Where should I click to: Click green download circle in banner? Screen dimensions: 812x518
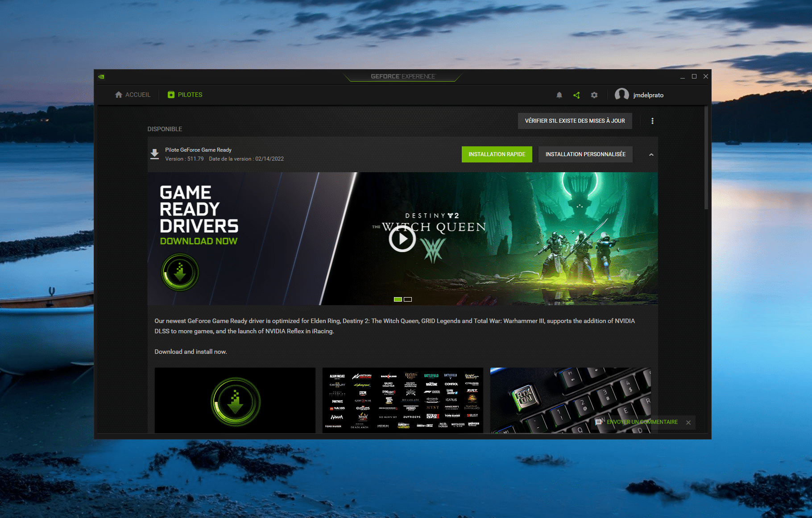pyautogui.click(x=180, y=272)
